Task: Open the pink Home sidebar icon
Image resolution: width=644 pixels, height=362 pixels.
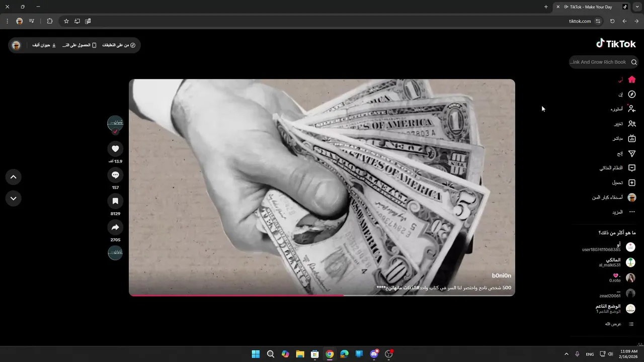Action: [x=632, y=79]
